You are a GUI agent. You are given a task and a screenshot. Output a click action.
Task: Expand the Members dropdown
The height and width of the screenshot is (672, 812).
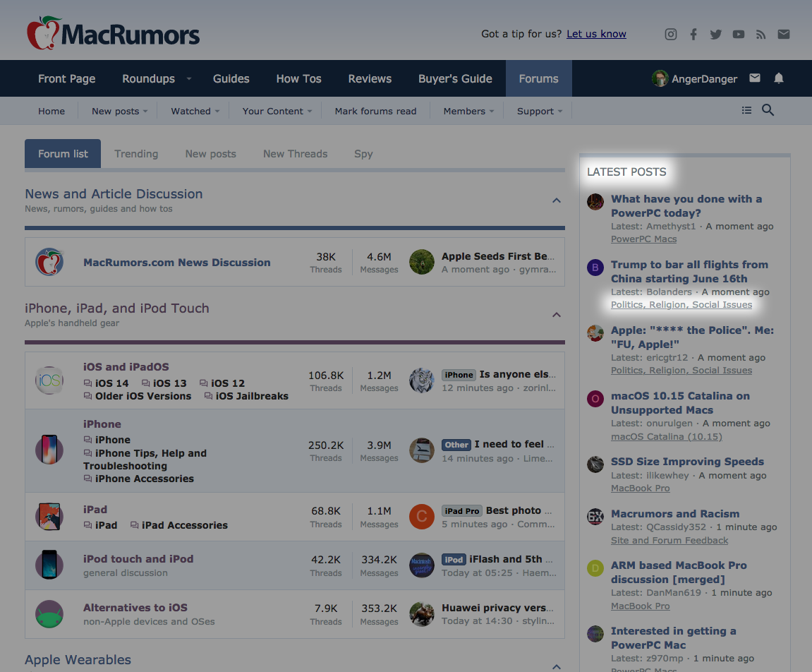492,112
